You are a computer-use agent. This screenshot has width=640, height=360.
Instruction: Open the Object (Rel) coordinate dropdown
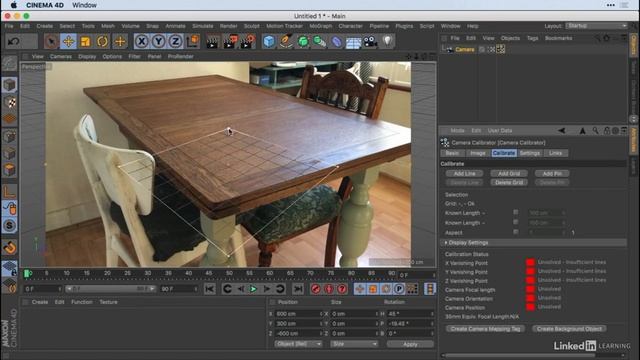click(298, 344)
